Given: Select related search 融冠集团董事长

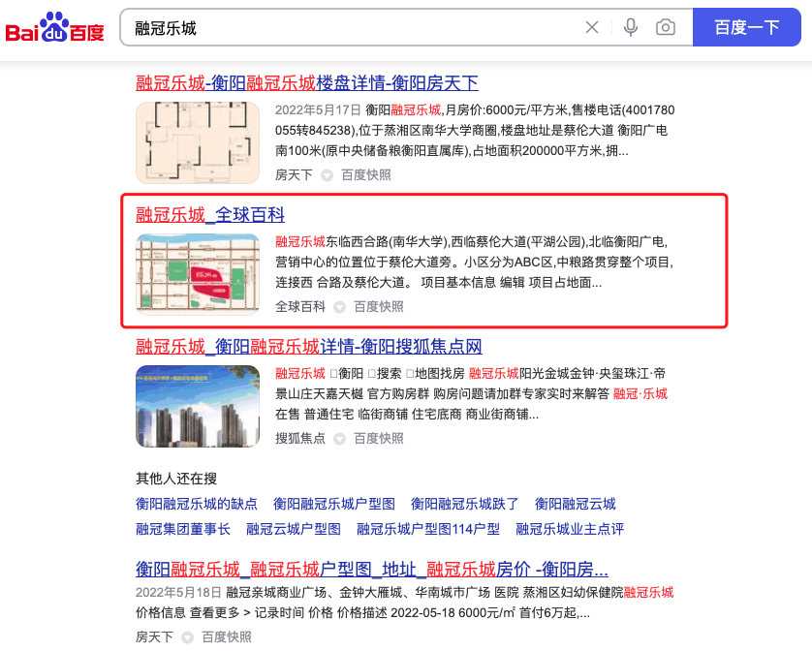Looking at the screenshot, I should [183, 529].
